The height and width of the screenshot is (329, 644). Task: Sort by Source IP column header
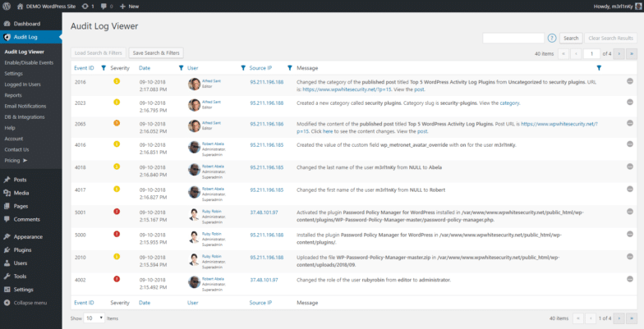(260, 68)
